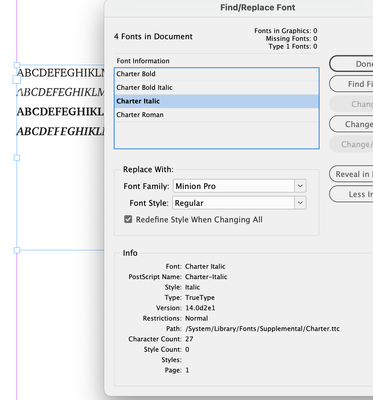Click the Change All button
The image size is (373, 400).
(x=351, y=124)
